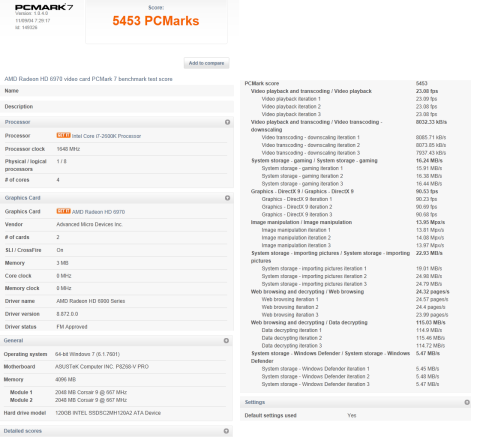
Task: Click the 24.32 pages/s web browsing result
Action: tap(432, 292)
